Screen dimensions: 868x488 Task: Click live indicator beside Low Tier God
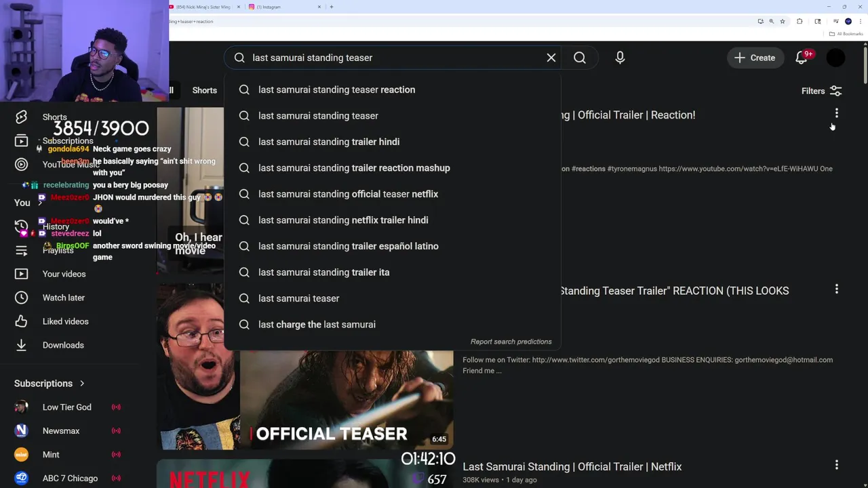[116, 407]
